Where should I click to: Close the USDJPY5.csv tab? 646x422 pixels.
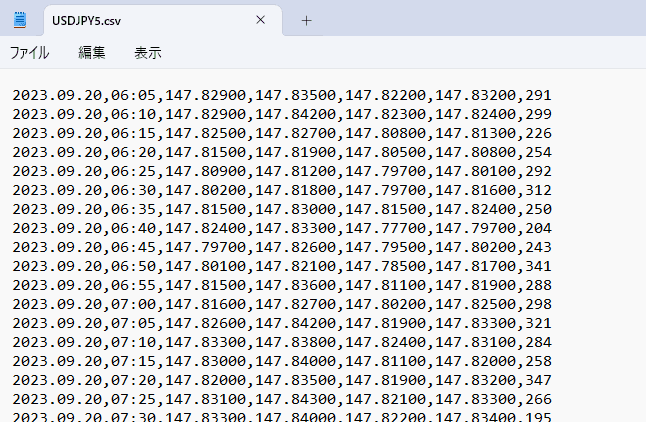click(x=261, y=19)
